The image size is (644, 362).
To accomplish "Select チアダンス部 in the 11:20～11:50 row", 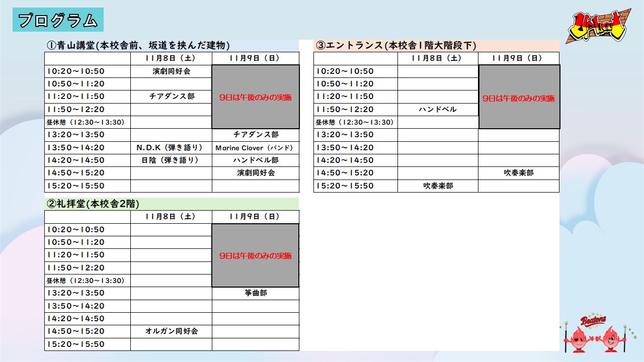I will coord(172,97).
